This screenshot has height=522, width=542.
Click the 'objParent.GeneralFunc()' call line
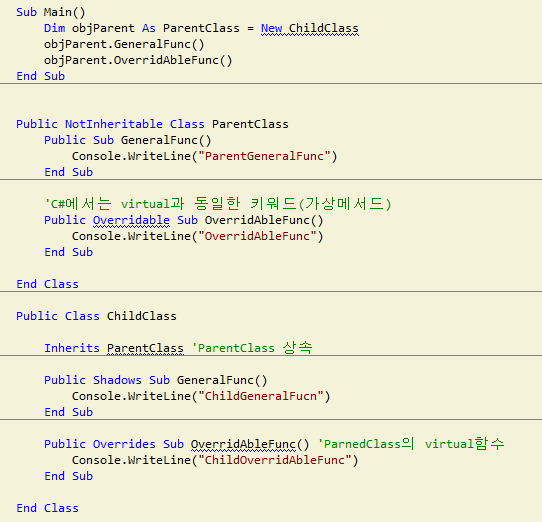[x=124, y=45]
